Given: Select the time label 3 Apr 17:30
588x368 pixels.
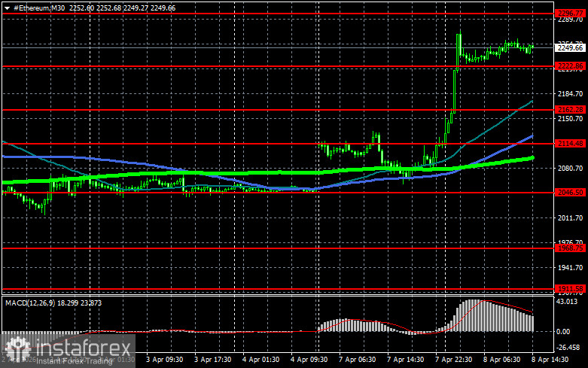Looking at the screenshot, I should click(212, 360).
